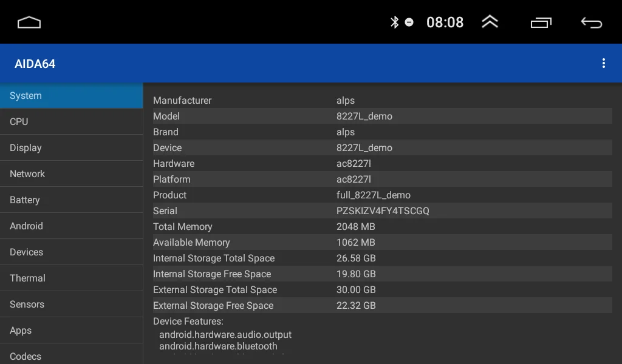
Task: Select the System tab
Action: tap(71, 96)
